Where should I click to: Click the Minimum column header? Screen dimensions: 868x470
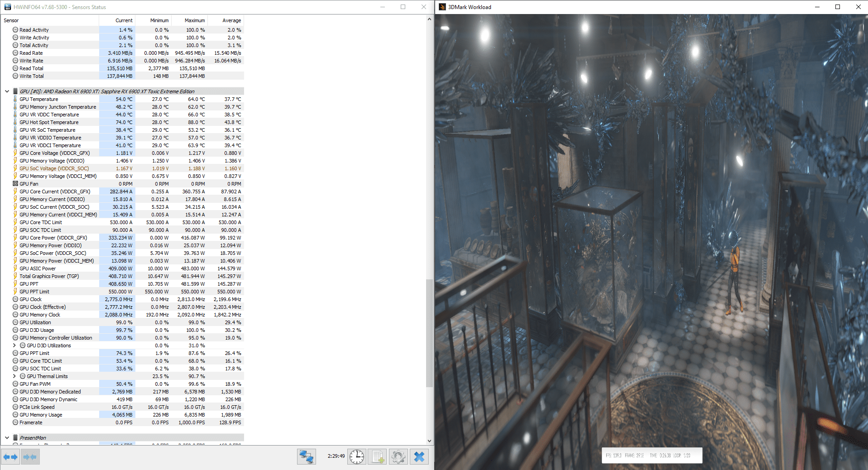[x=153, y=20]
